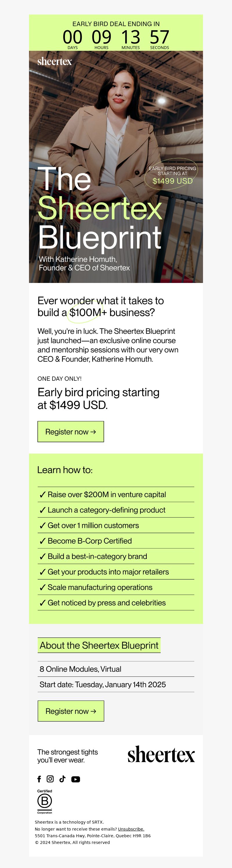
Task: Click the white Sheertex logo on the hero photo
Action: pos(55,61)
